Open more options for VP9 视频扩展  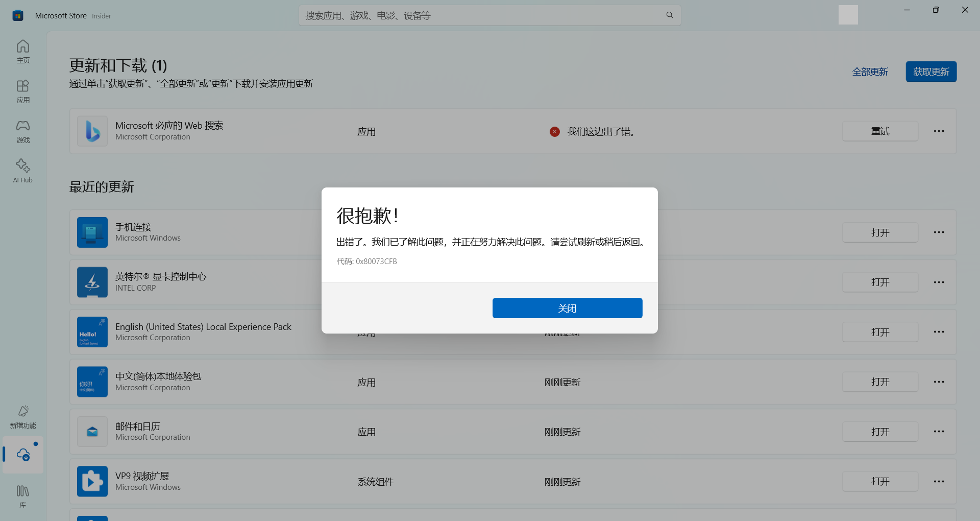(939, 481)
